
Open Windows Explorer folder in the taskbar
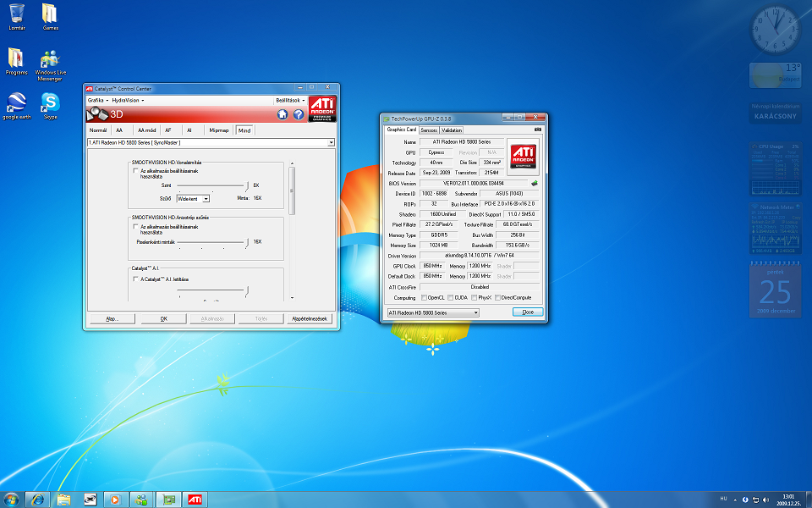(63, 500)
